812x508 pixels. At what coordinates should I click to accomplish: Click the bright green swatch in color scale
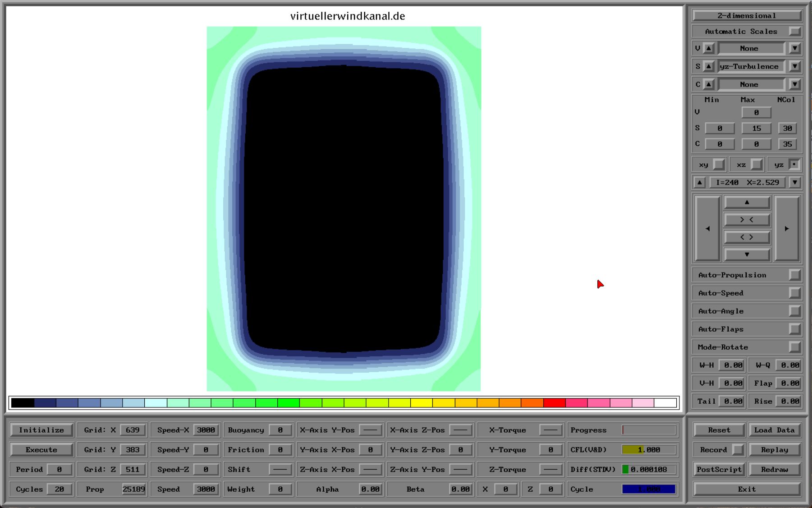pyautogui.click(x=289, y=402)
